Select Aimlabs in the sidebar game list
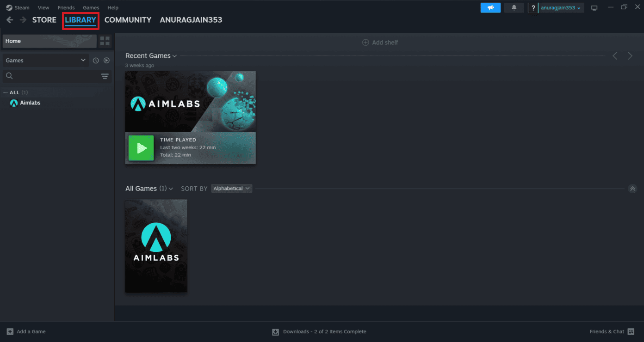Screen dimensions: 644x342 29,103
